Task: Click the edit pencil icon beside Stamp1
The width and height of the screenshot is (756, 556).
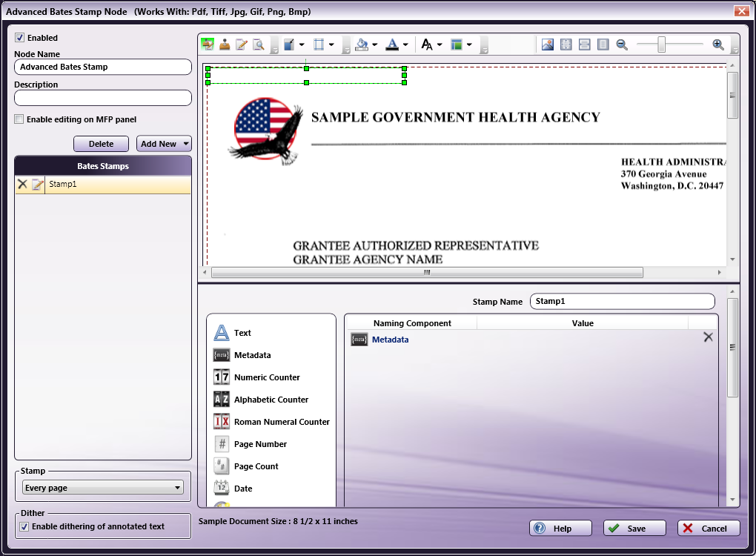Action: [38, 184]
